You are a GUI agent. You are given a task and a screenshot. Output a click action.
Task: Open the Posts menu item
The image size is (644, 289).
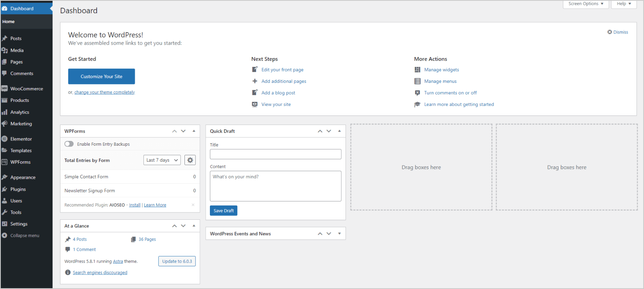[16, 39]
